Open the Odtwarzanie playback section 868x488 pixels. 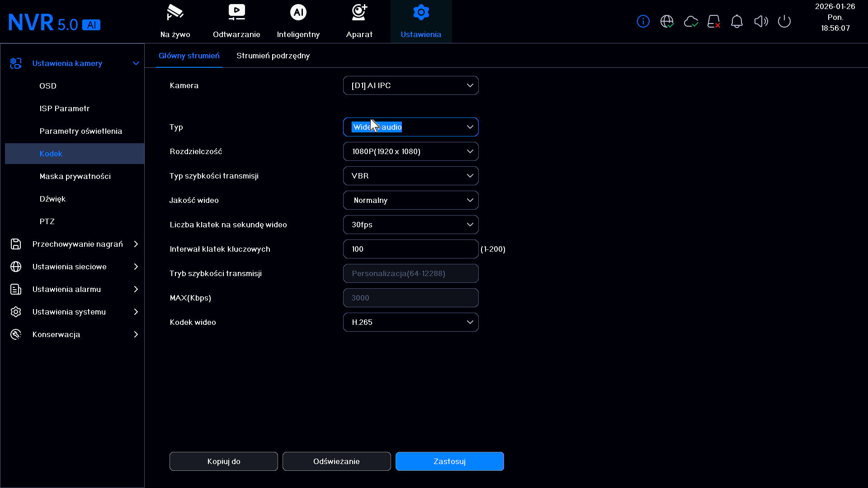pyautogui.click(x=236, y=21)
